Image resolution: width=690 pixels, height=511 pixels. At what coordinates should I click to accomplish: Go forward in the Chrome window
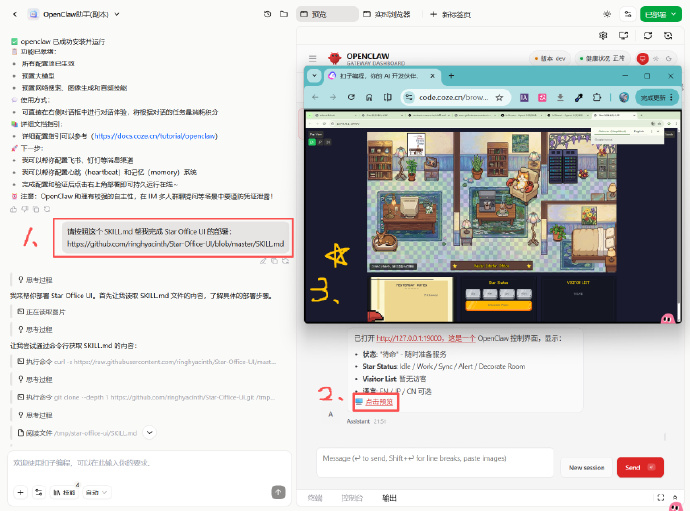click(x=333, y=97)
